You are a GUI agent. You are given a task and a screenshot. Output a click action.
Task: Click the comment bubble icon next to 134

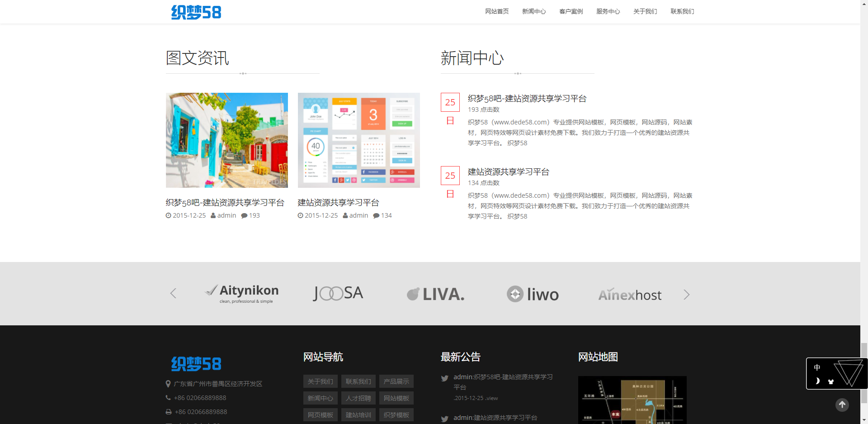click(x=376, y=216)
